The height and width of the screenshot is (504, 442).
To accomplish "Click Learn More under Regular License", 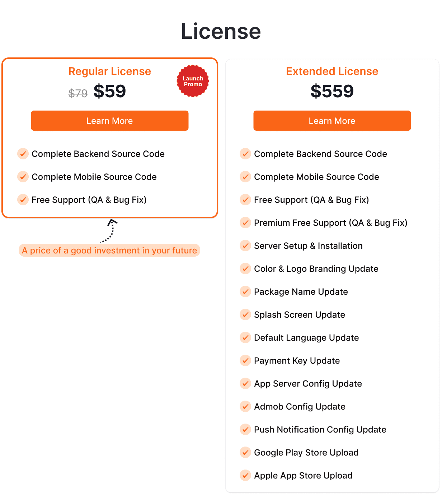I will (110, 121).
